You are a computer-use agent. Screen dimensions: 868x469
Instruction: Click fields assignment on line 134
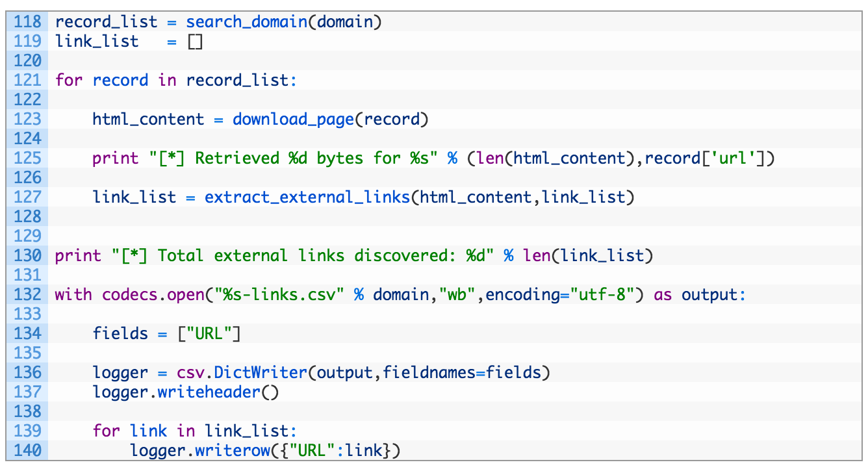166,334
